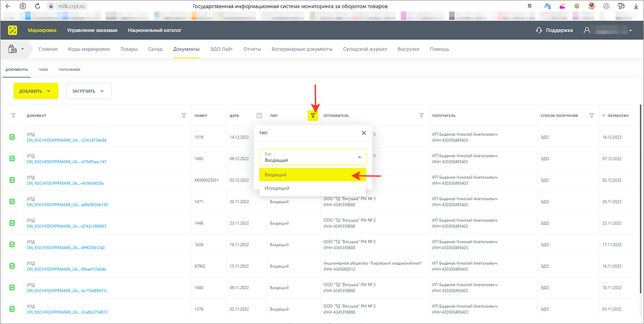Click highlighted filter icon on Тип column
Image resolution: width=644 pixels, height=324 pixels.
[x=313, y=115]
